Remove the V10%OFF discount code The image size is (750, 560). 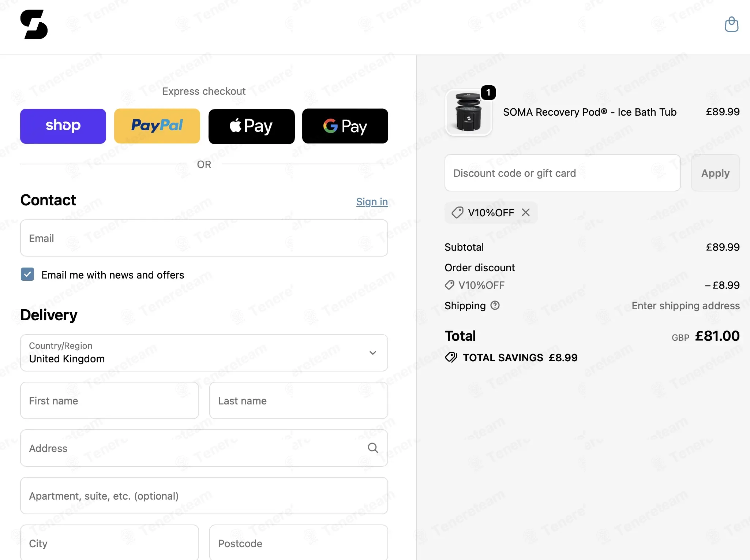(x=526, y=212)
